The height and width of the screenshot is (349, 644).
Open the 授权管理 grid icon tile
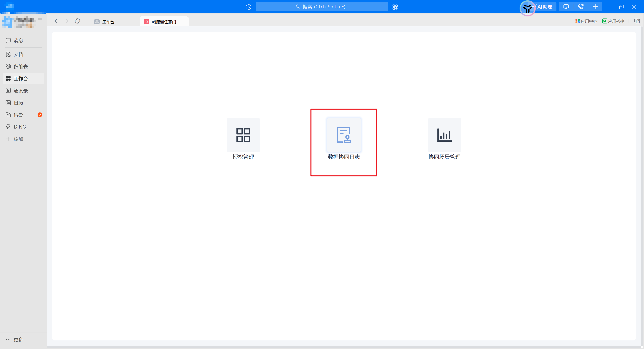click(x=243, y=135)
